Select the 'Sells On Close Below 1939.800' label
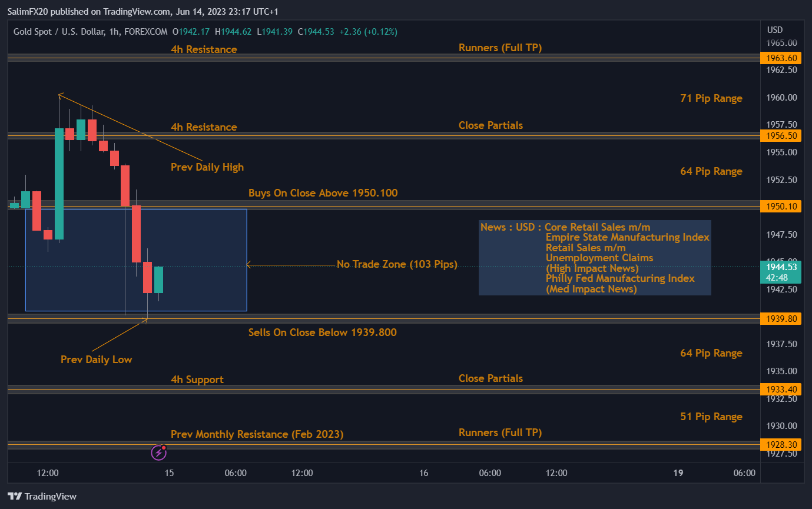Viewport: 812px width, 509px height. click(x=322, y=332)
